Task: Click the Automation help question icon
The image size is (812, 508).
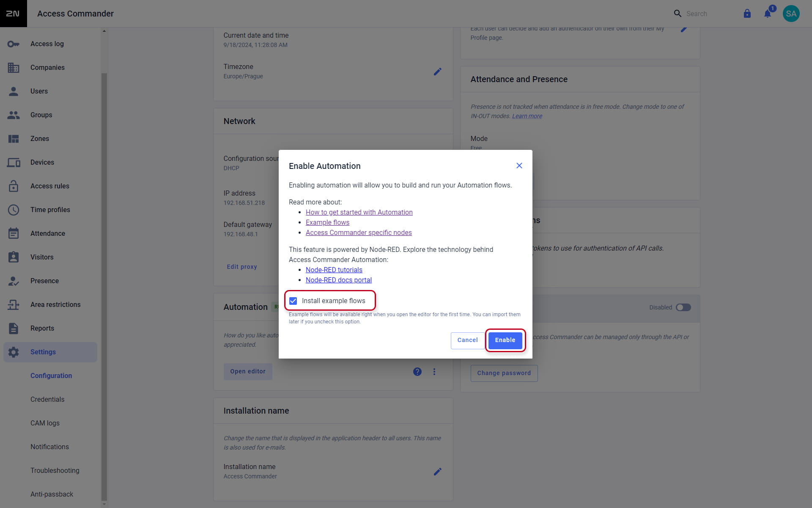Action: tap(417, 372)
